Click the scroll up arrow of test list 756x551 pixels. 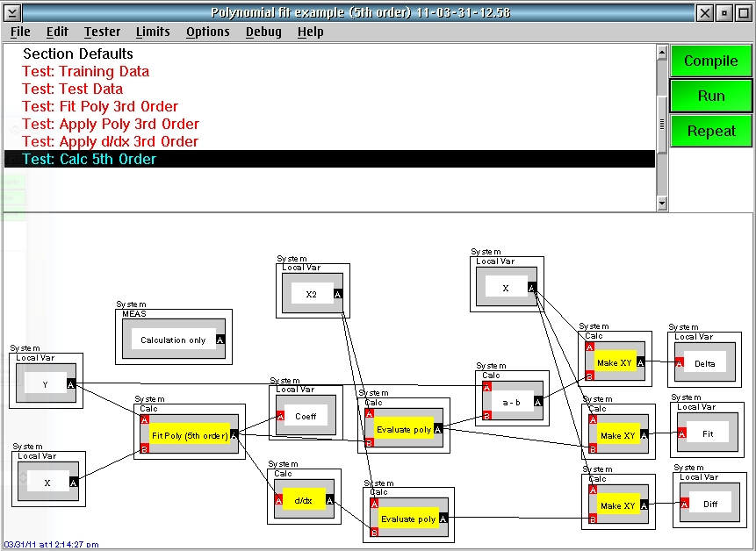pos(662,52)
